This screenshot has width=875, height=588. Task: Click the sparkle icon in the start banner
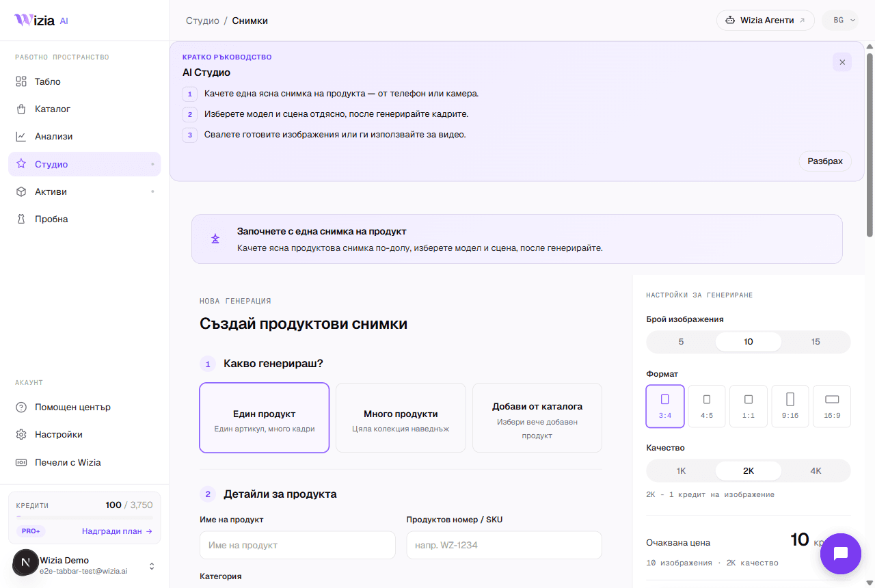coord(215,239)
